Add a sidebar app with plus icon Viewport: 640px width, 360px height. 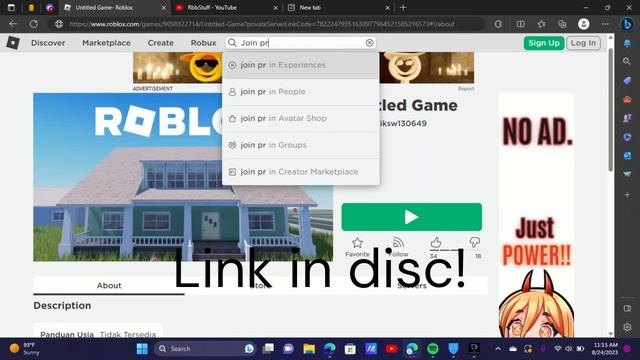[x=627, y=195]
